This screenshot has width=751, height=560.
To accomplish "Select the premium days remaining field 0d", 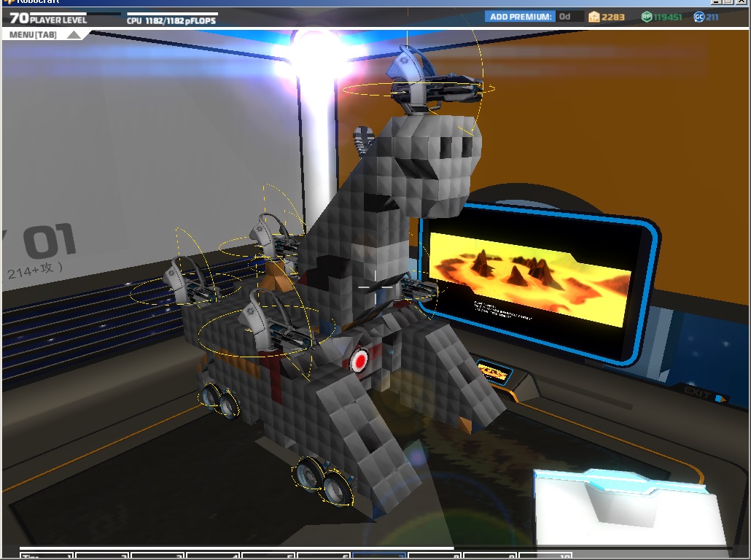I will pyautogui.click(x=570, y=17).
